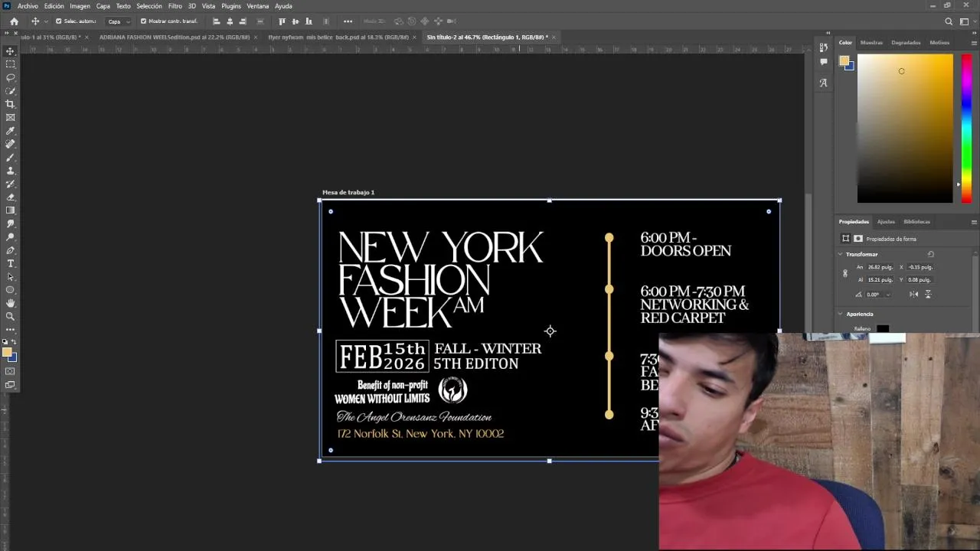This screenshot has height=551, width=980.
Task: Toggle the Selec. autom. checkbox
Action: pos(59,21)
